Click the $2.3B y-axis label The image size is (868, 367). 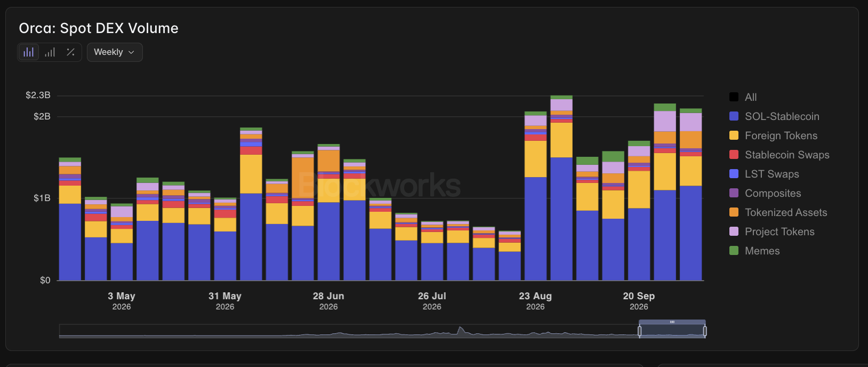click(38, 95)
